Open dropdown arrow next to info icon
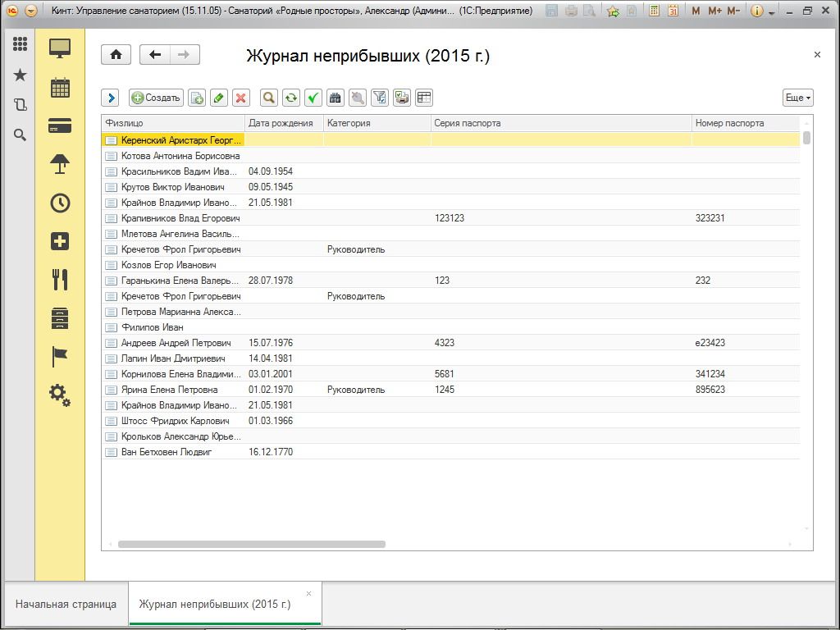 click(771, 11)
